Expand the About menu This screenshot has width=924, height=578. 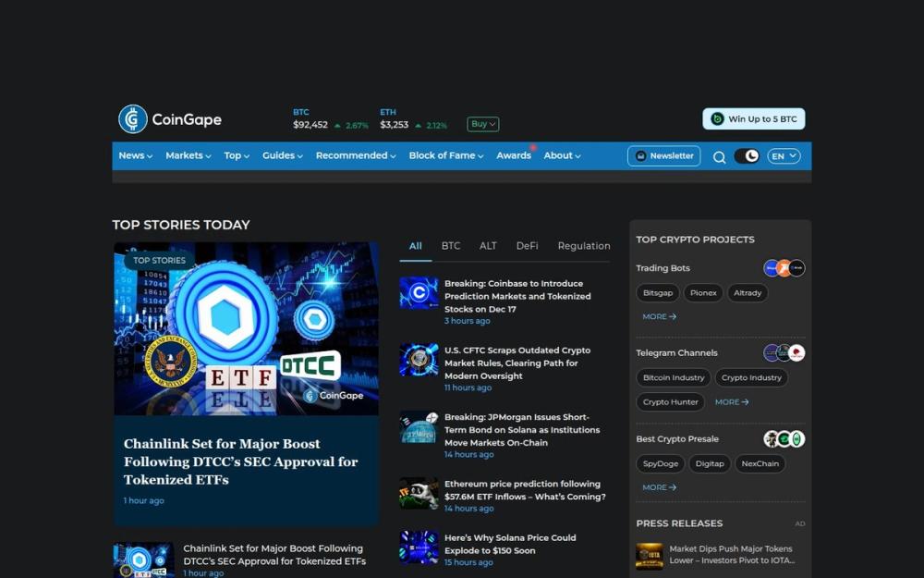[562, 155]
